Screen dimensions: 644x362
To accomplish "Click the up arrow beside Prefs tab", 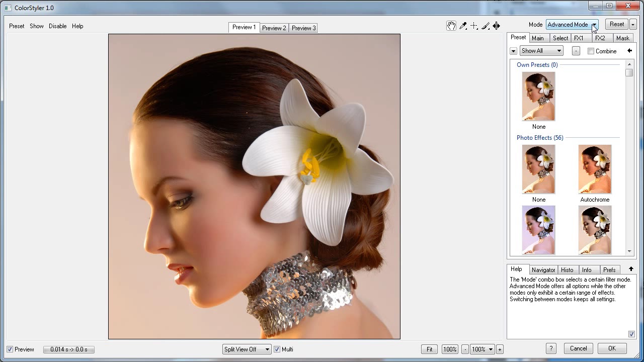I will point(631,269).
